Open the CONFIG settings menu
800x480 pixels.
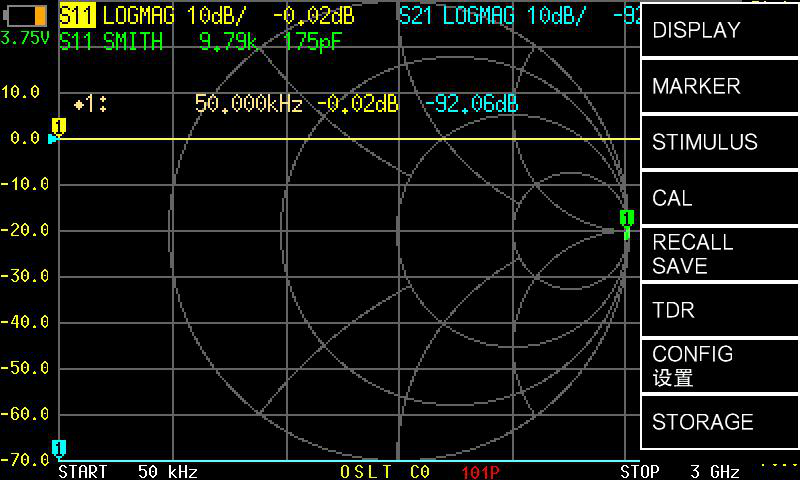720,366
